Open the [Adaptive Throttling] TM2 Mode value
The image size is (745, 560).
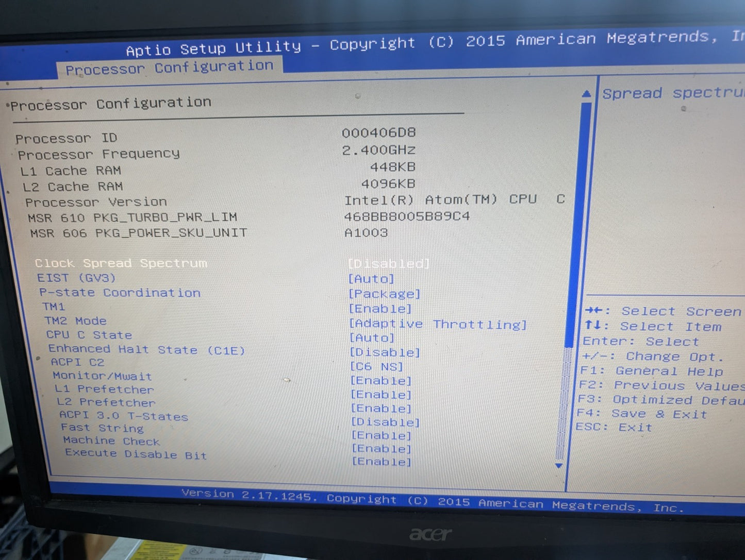(x=438, y=324)
